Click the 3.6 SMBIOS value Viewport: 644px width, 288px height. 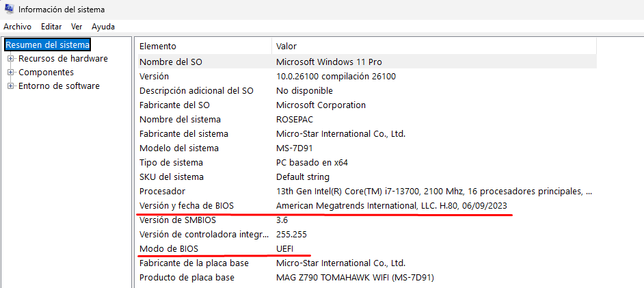pyautogui.click(x=282, y=220)
